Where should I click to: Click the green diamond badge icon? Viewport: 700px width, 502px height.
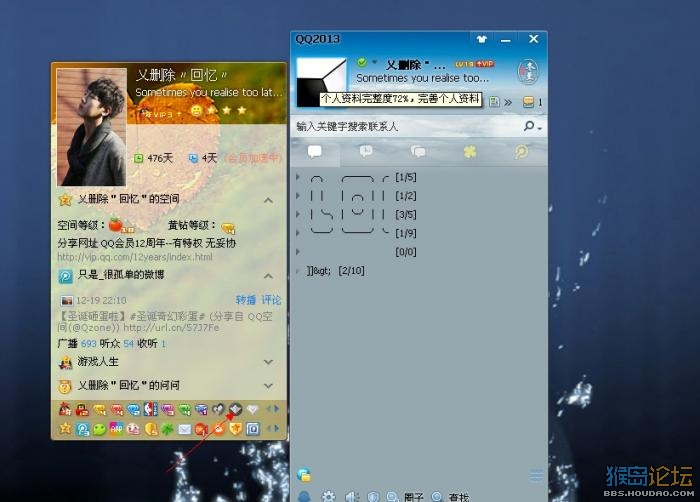point(184,410)
